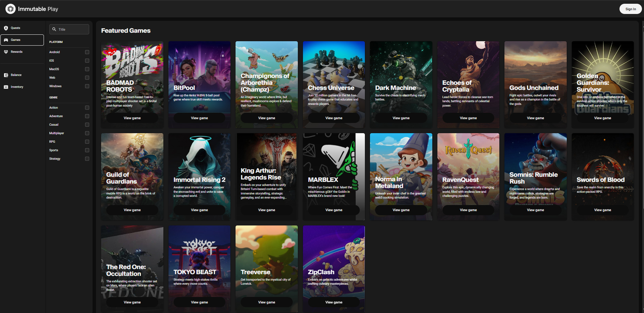Open the Inventory sidebar item

pos(22,87)
